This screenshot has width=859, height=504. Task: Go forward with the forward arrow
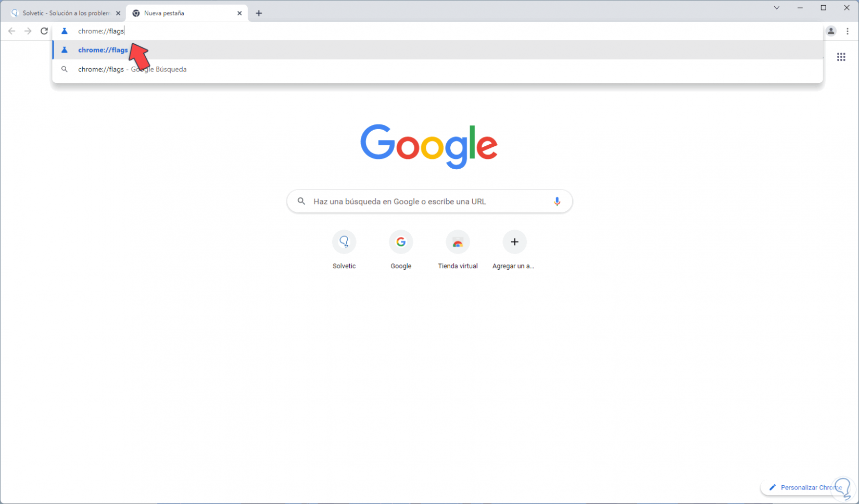coord(28,31)
